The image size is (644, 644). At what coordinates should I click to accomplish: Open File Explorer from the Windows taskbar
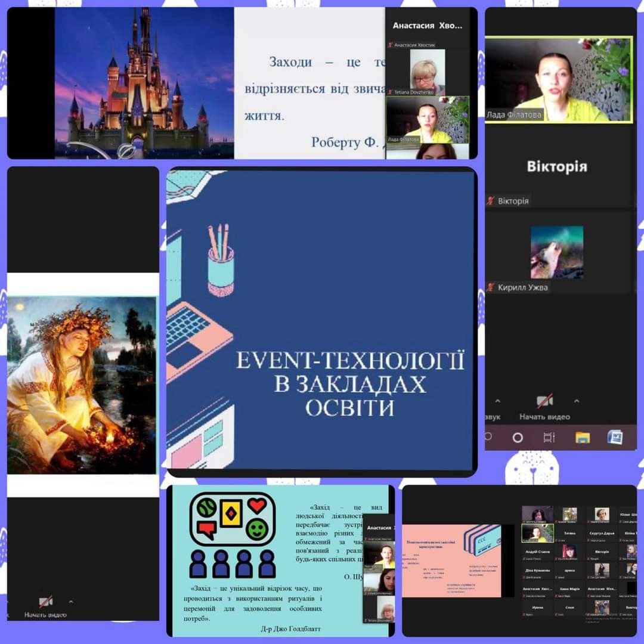click(583, 438)
